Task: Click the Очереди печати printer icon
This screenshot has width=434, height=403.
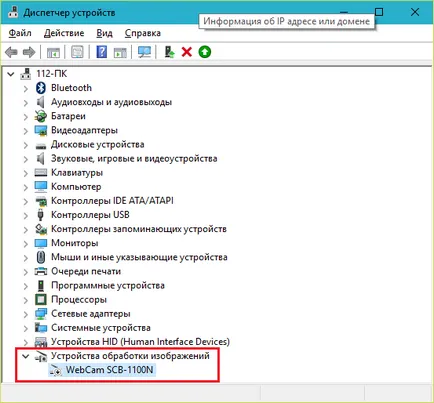Action: click(x=41, y=271)
